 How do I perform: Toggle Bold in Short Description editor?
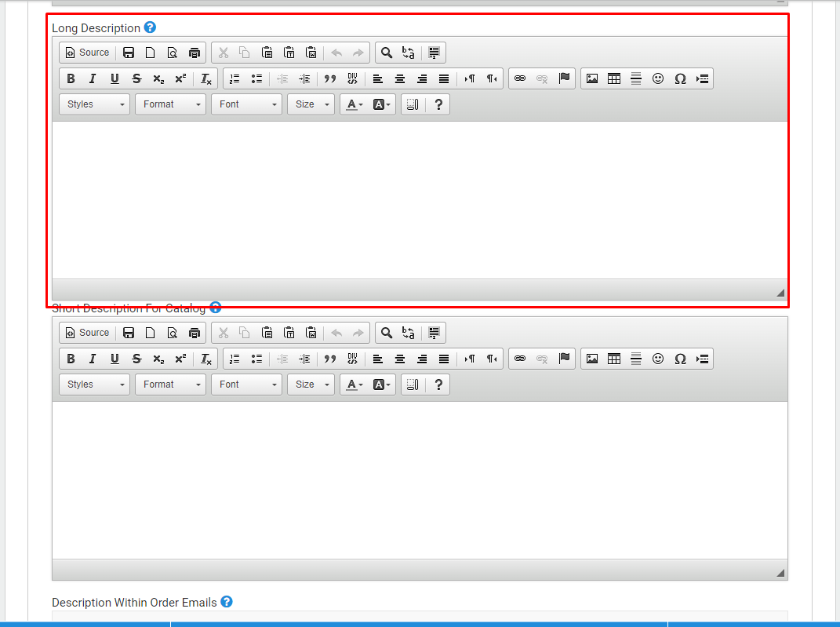click(x=71, y=359)
